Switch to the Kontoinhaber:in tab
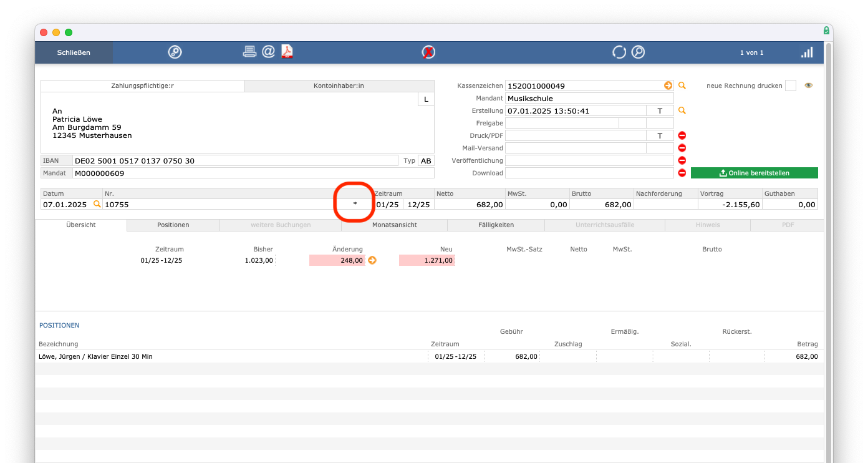The width and height of the screenshot is (868, 463). [339, 85]
